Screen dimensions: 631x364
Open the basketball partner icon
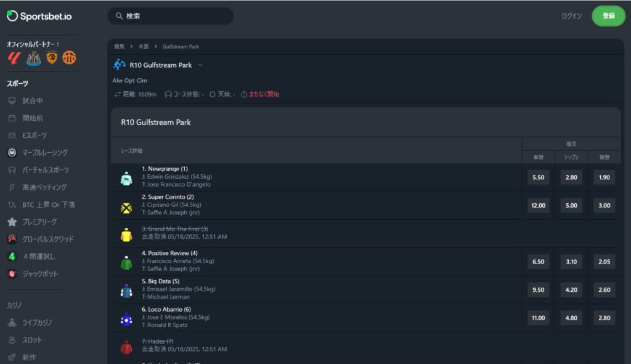pos(69,57)
